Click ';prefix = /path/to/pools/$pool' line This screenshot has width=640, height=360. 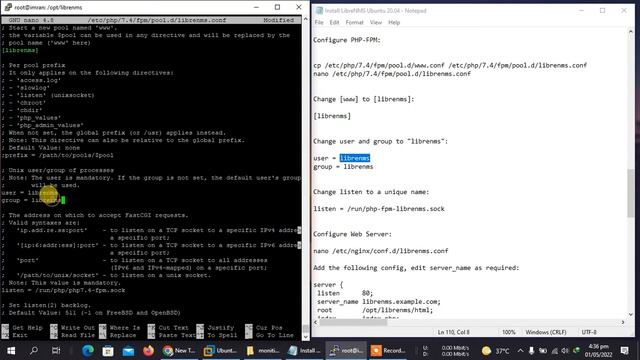pyautogui.click(x=58, y=155)
